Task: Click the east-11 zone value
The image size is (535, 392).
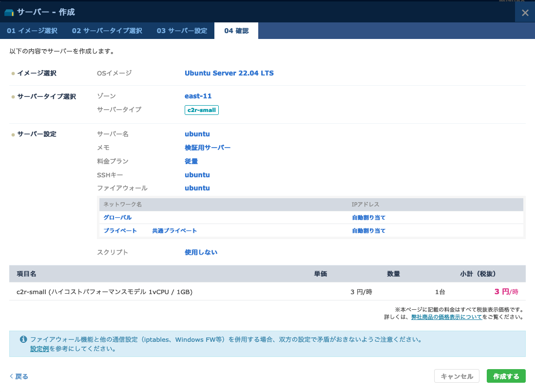Action: tap(198, 96)
